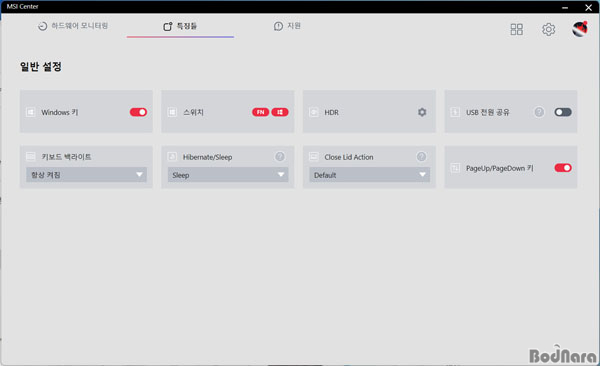This screenshot has height=366, width=600.
Task: Open the 지원 tab
Action: (x=287, y=26)
